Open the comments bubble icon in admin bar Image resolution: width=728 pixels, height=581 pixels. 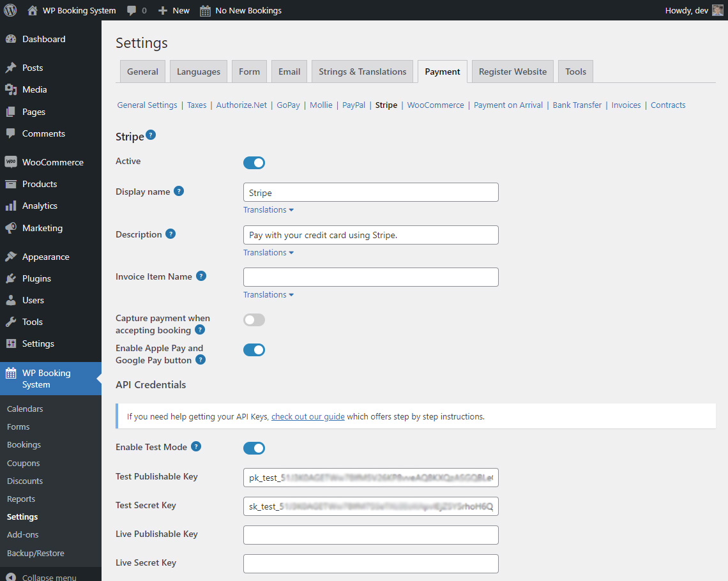click(x=132, y=11)
